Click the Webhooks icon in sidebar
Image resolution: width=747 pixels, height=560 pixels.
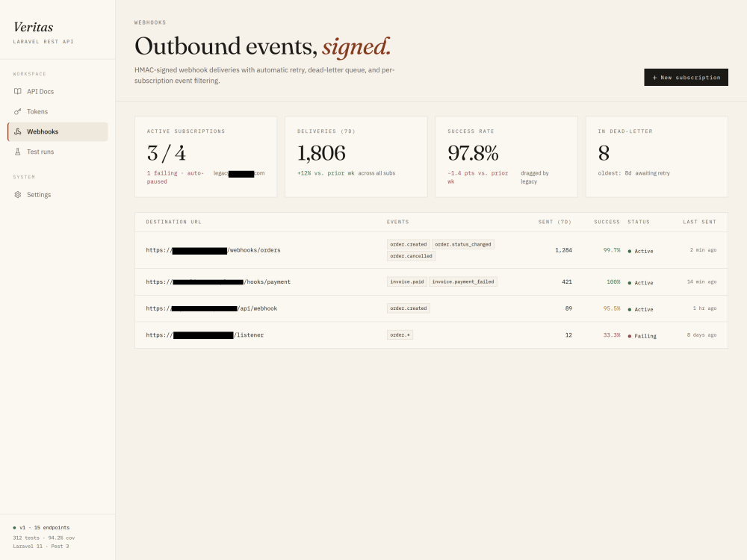[18, 131]
